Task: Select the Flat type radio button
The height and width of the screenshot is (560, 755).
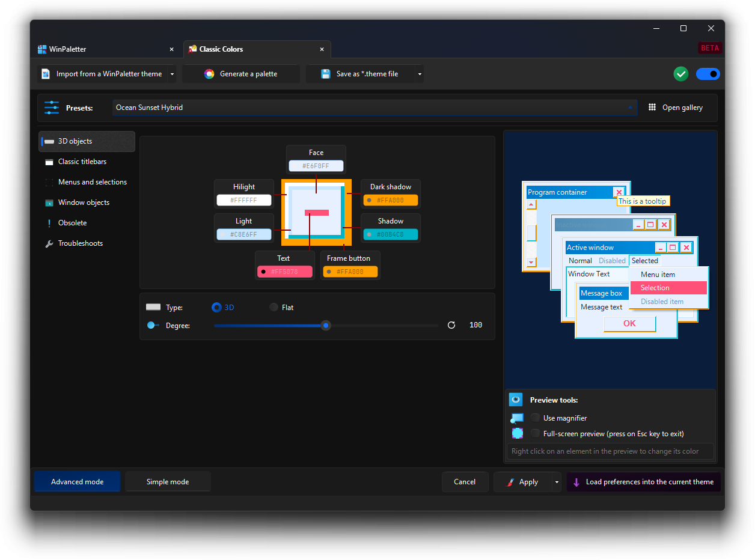Action: 274,307
